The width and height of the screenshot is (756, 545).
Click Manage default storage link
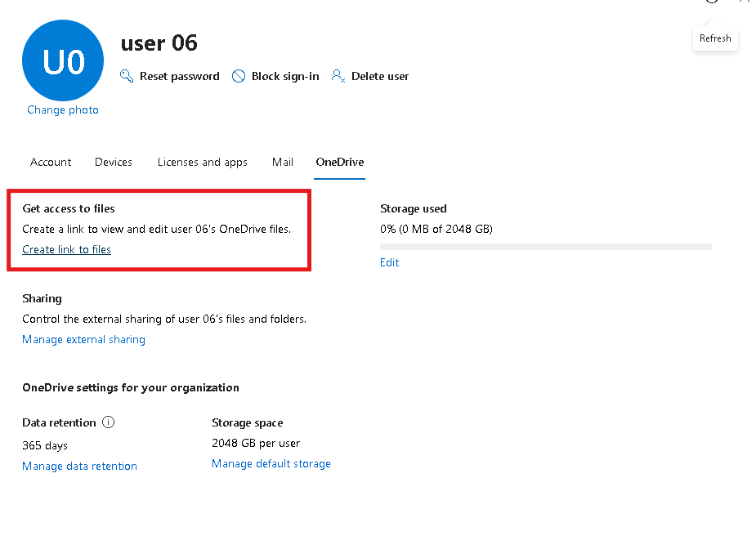(x=271, y=463)
